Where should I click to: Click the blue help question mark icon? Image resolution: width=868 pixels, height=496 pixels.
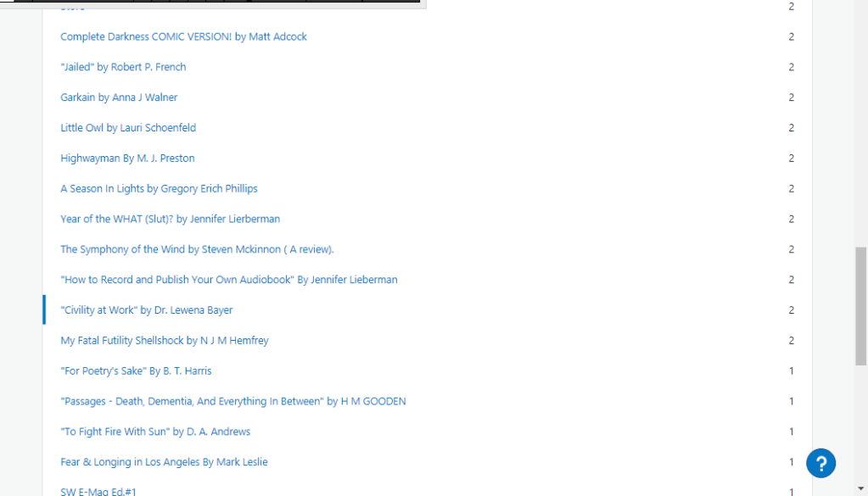pyautogui.click(x=820, y=463)
